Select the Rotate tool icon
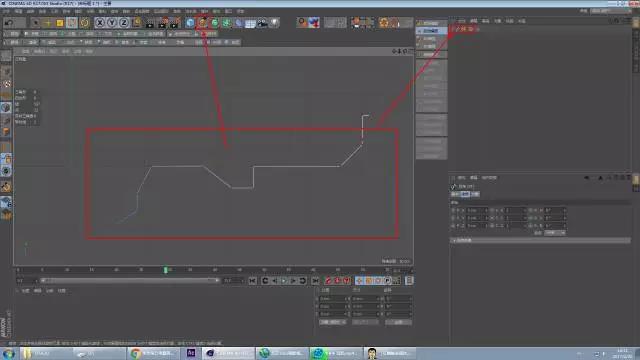Screen dimensions: 640x360 (84, 23)
